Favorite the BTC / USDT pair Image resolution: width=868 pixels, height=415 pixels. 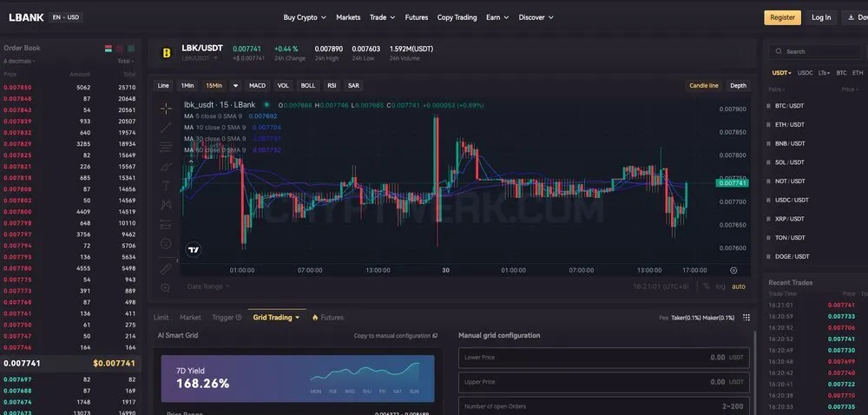(x=768, y=106)
